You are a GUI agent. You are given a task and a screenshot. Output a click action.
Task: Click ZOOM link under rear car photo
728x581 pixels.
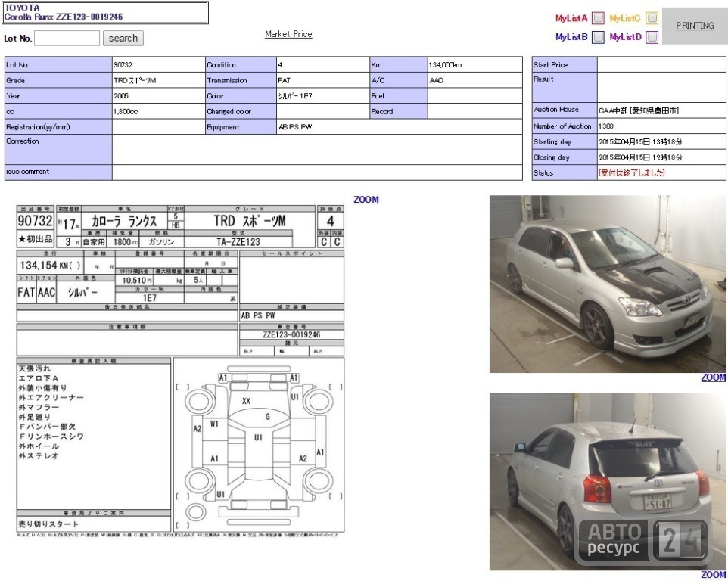click(x=713, y=574)
